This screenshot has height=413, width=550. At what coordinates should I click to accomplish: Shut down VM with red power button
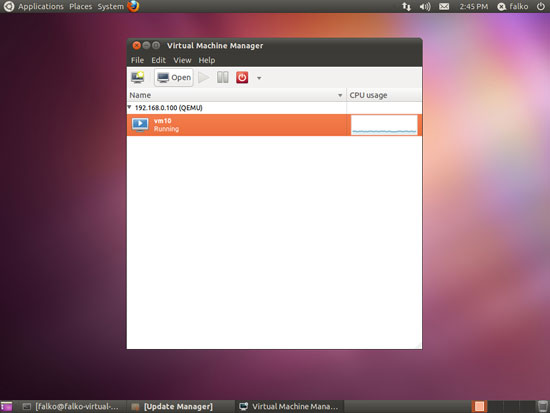pyautogui.click(x=242, y=78)
